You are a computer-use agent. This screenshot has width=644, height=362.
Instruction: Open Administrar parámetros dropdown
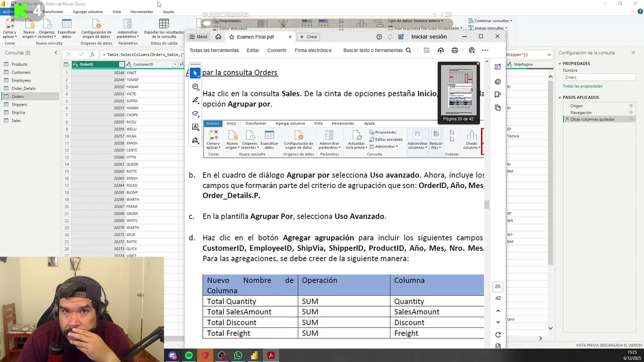click(127, 28)
